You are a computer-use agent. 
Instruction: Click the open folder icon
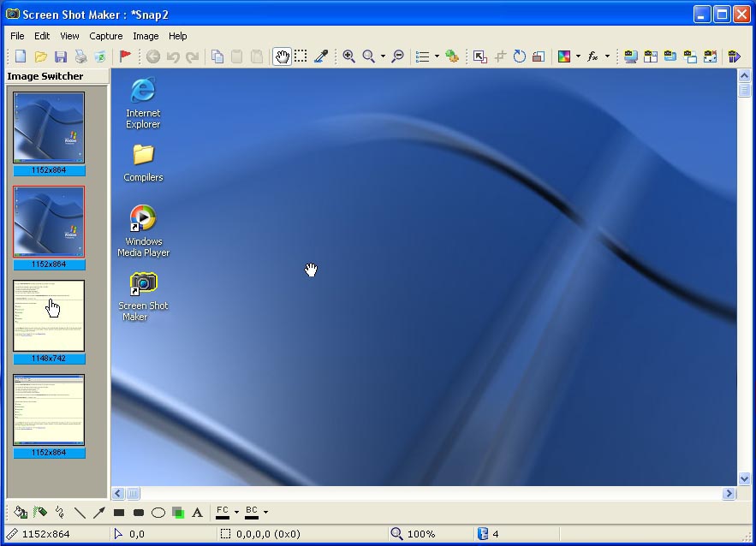(x=41, y=56)
